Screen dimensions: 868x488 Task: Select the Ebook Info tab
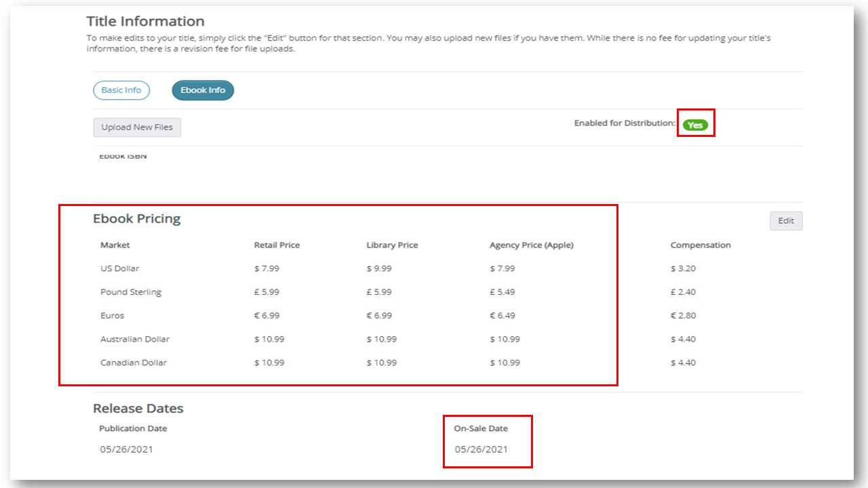coord(203,90)
